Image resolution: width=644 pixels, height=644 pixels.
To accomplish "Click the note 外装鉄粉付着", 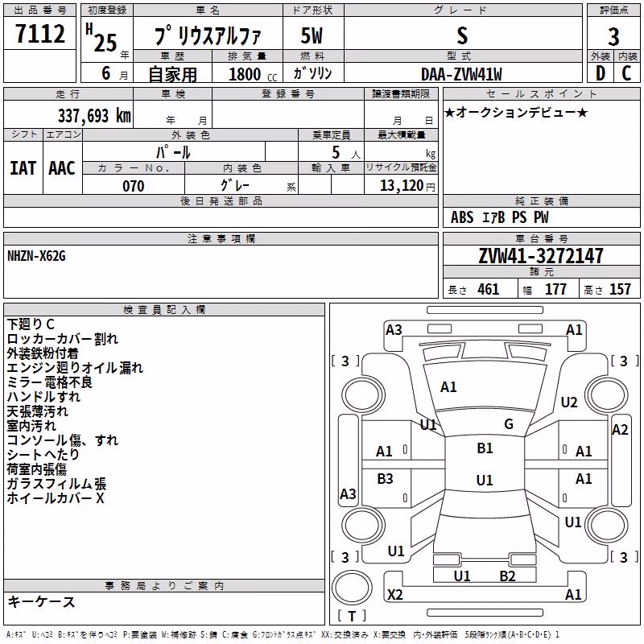I will coord(43,353).
